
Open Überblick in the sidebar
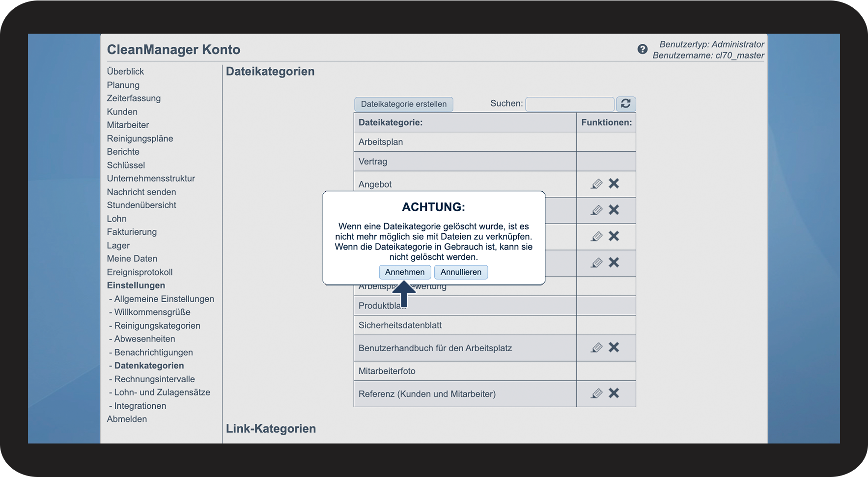tap(125, 71)
